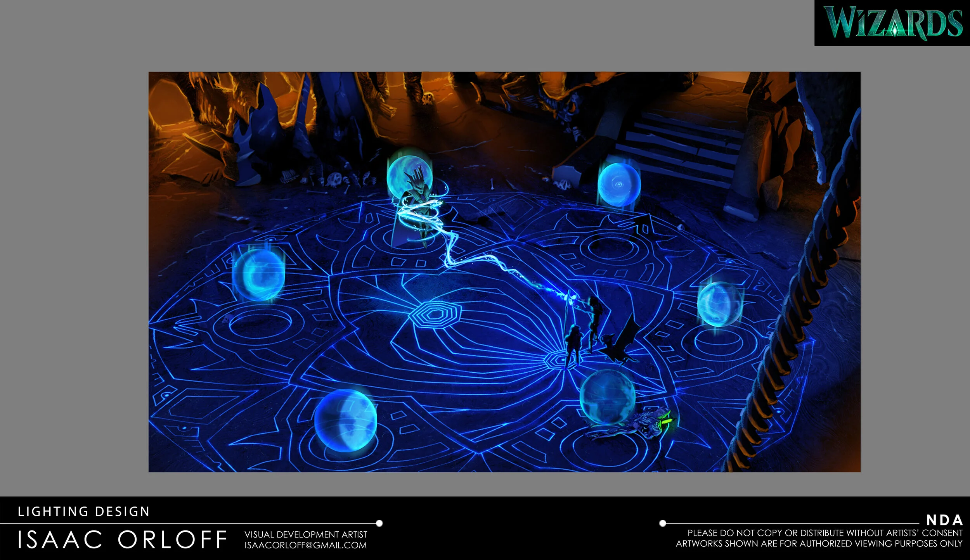This screenshot has height=560, width=970.
Task: Click the "NDA" label
Action: click(945, 520)
